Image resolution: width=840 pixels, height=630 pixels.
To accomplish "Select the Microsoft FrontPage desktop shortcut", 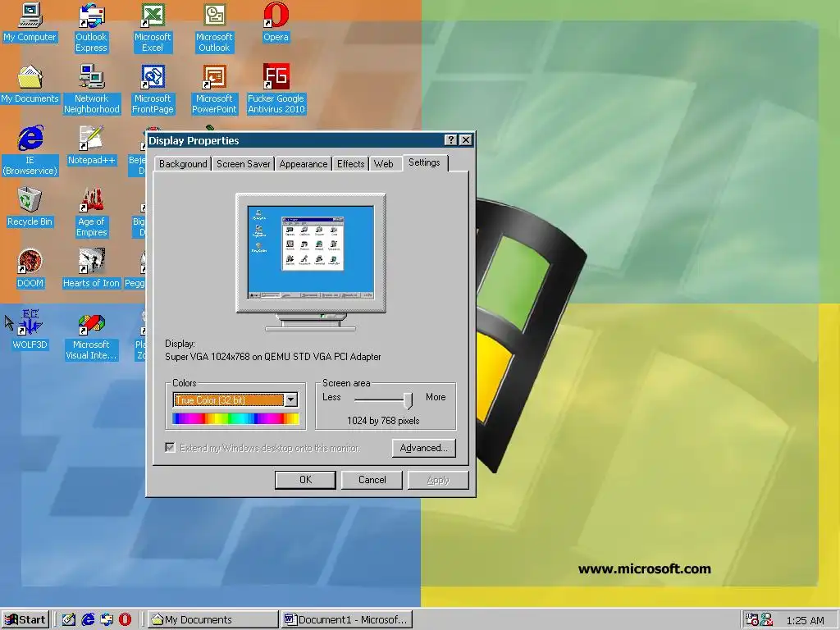I will point(153,89).
